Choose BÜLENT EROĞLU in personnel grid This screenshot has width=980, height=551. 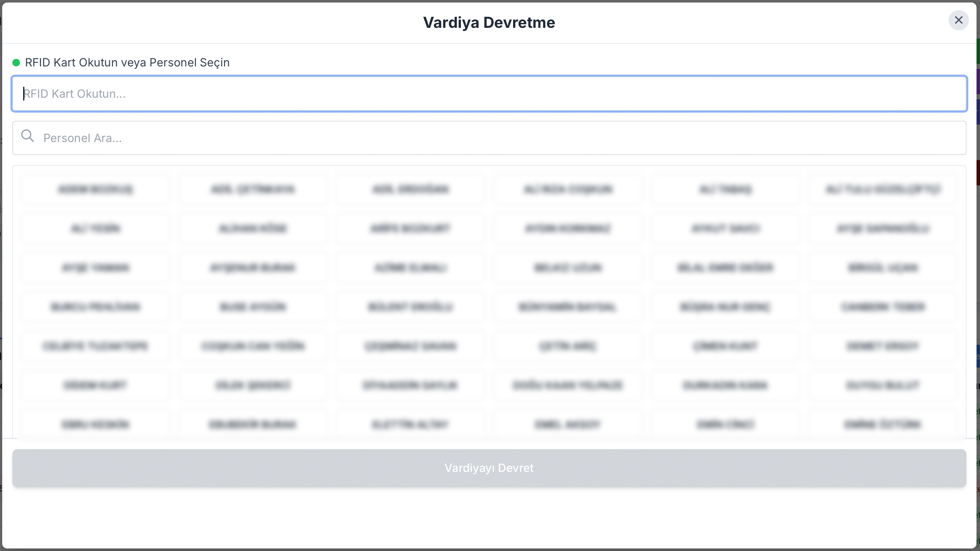click(410, 307)
